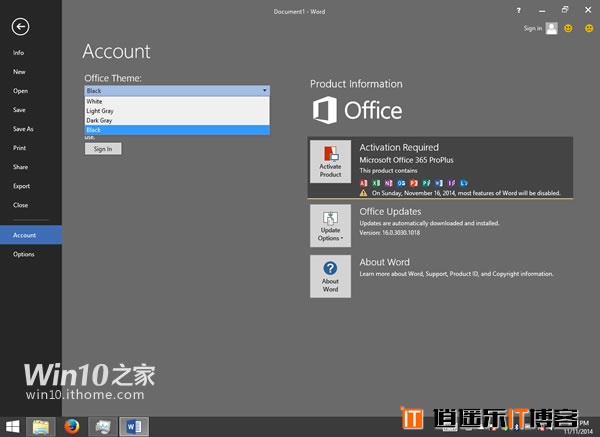Click the taskbar app next to Firefox
The height and width of the screenshot is (437, 600).
[x=103, y=427]
